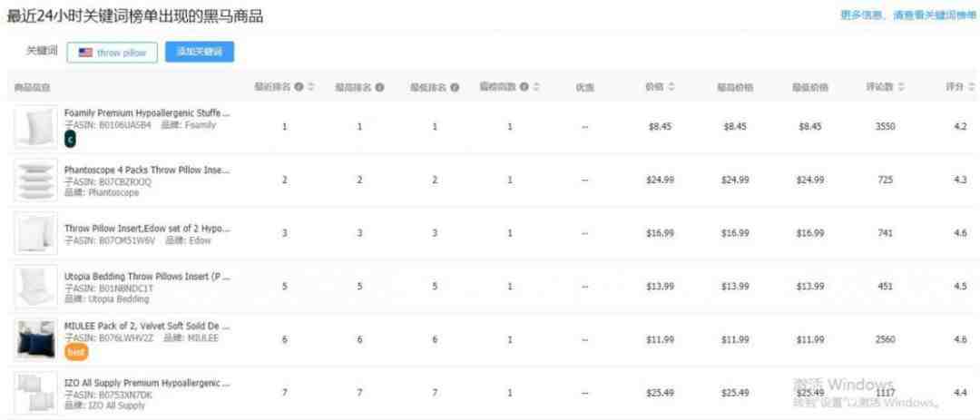Click info icon beside 上榜次数 header
This screenshot has height=420, width=980.
524,87
